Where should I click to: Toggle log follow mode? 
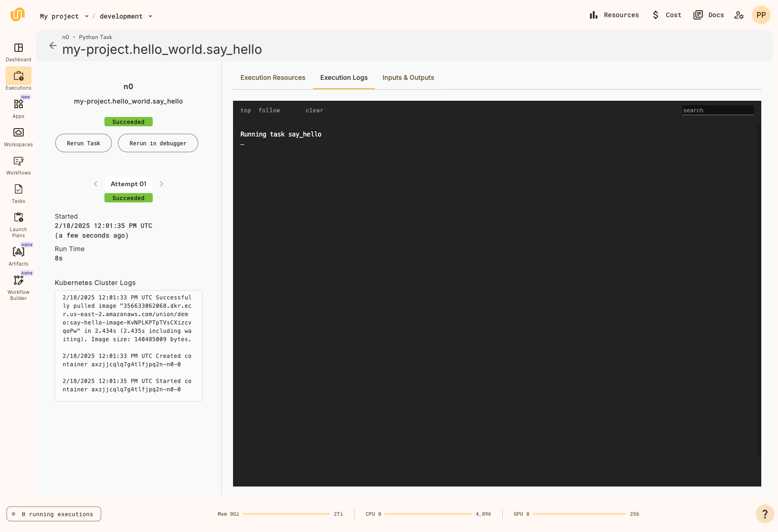click(269, 110)
